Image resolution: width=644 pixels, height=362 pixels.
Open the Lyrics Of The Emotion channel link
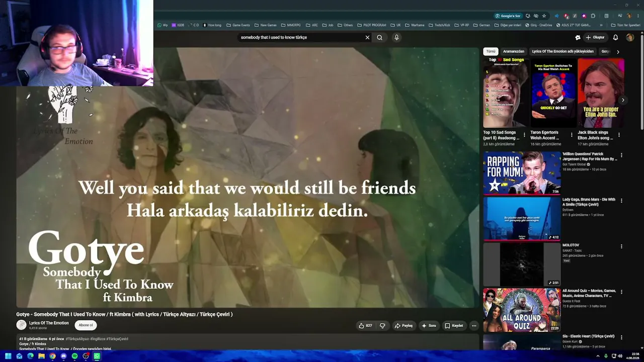pyautogui.click(x=49, y=323)
